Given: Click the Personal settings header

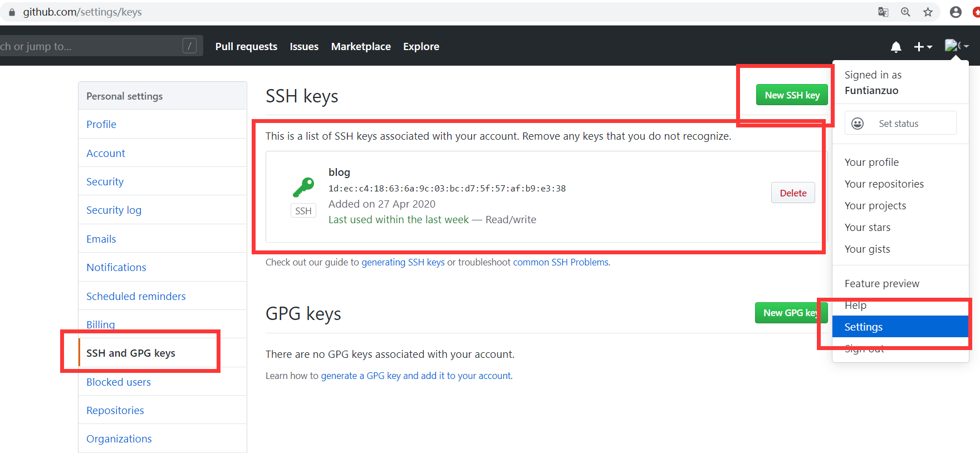Looking at the screenshot, I should tap(125, 96).
